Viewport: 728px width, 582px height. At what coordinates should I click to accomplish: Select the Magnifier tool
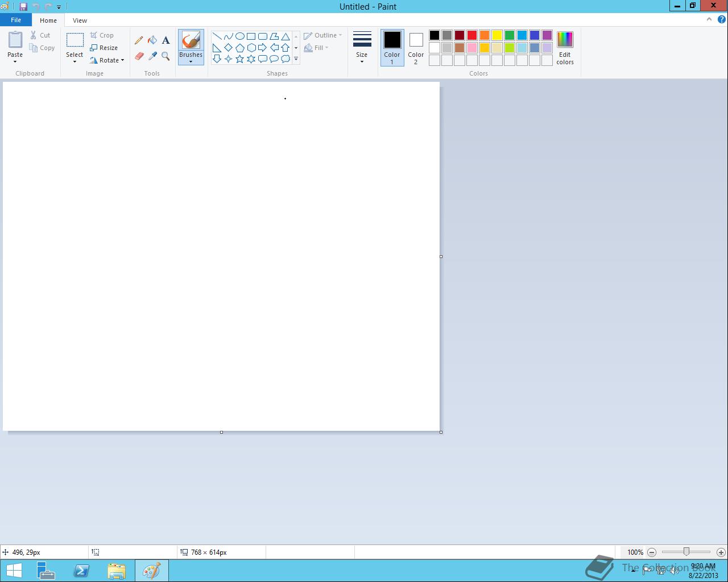coord(166,56)
